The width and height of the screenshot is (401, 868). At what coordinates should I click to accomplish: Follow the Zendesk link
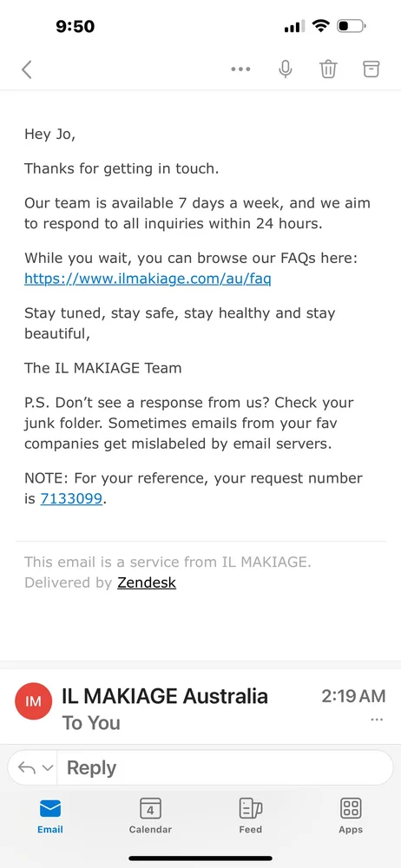(146, 582)
